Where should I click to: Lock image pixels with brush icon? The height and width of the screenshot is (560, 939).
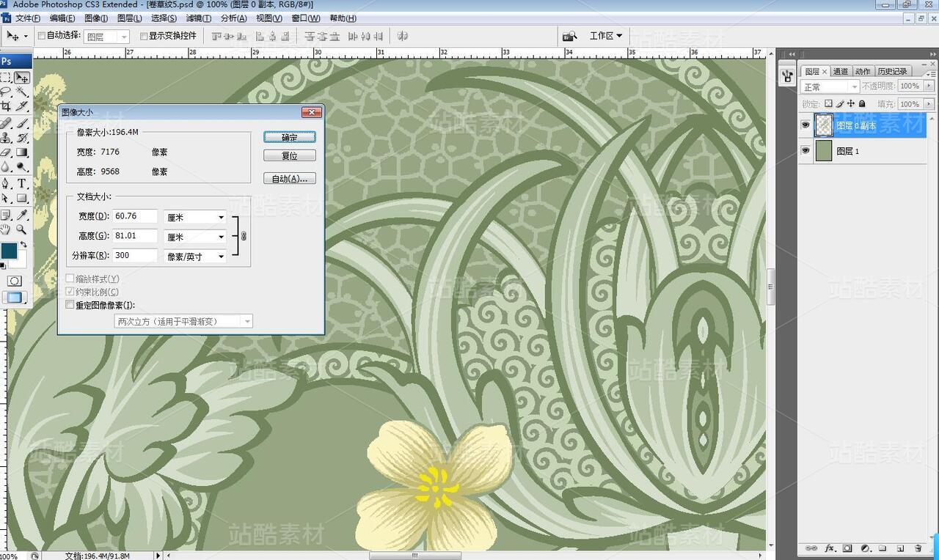(x=840, y=104)
